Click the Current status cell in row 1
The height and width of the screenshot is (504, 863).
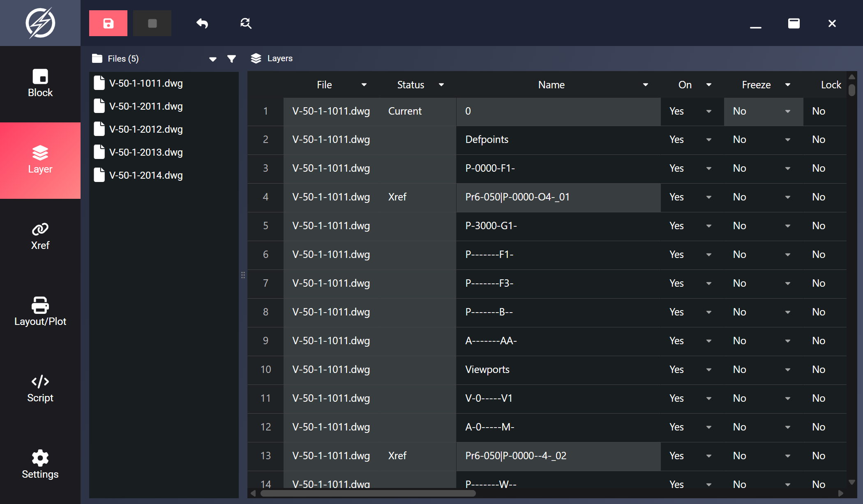click(418, 111)
